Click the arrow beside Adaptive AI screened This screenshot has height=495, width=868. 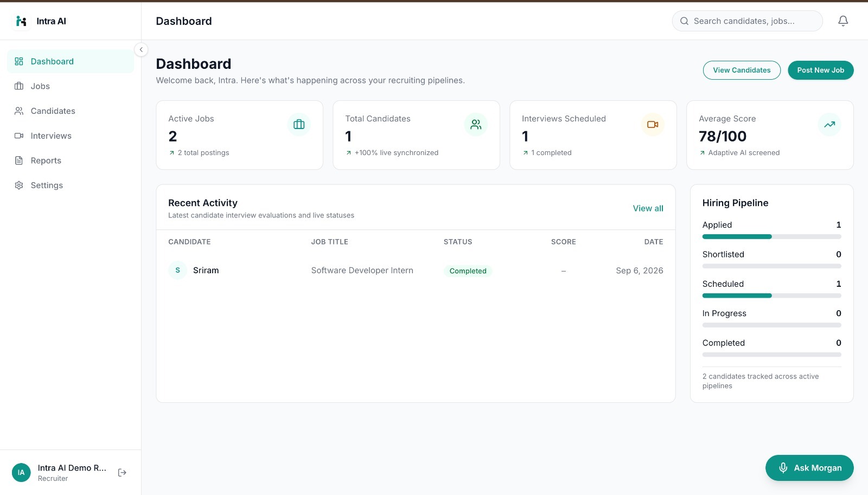[x=703, y=153]
